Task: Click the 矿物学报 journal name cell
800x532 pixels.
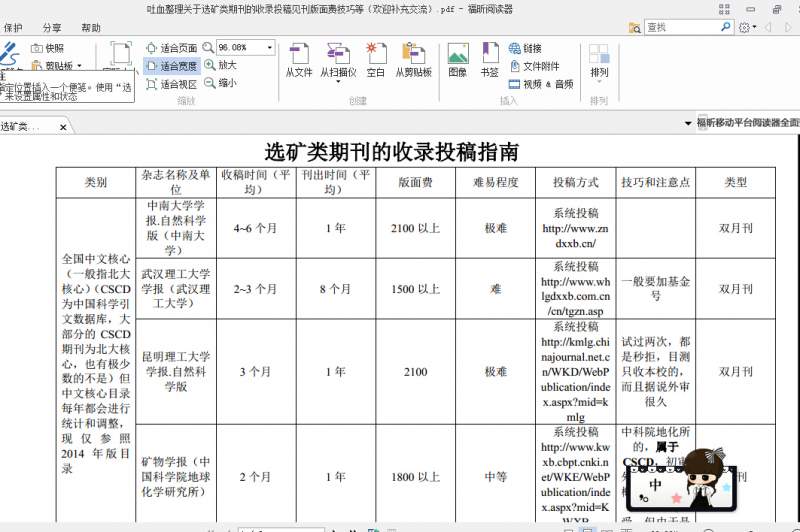Action: [x=176, y=477]
